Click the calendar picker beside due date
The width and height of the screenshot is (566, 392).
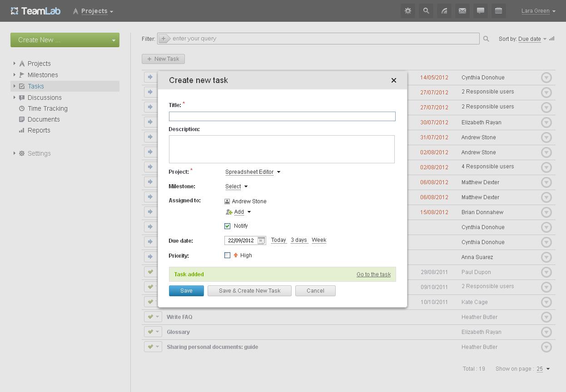click(x=261, y=240)
